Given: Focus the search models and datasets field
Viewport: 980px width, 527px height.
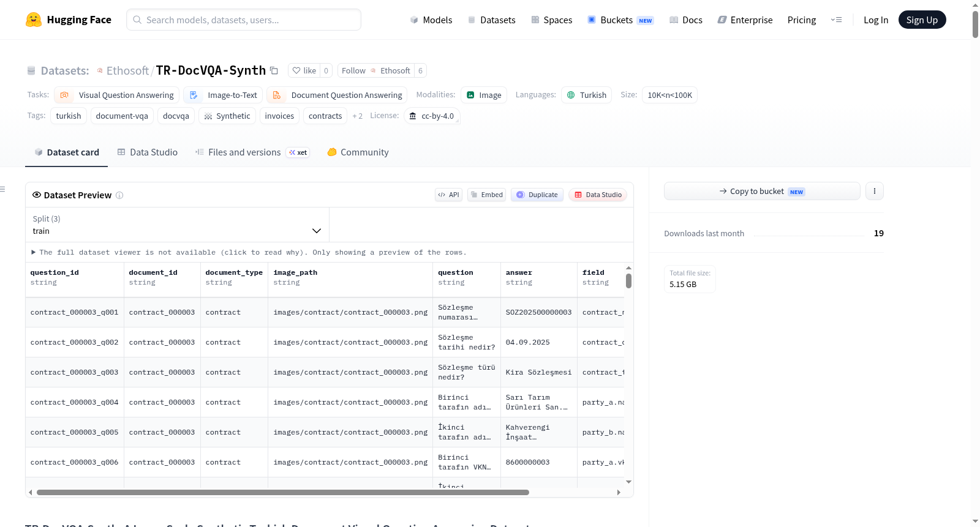Looking at the screenshot, I should (244, 20).
